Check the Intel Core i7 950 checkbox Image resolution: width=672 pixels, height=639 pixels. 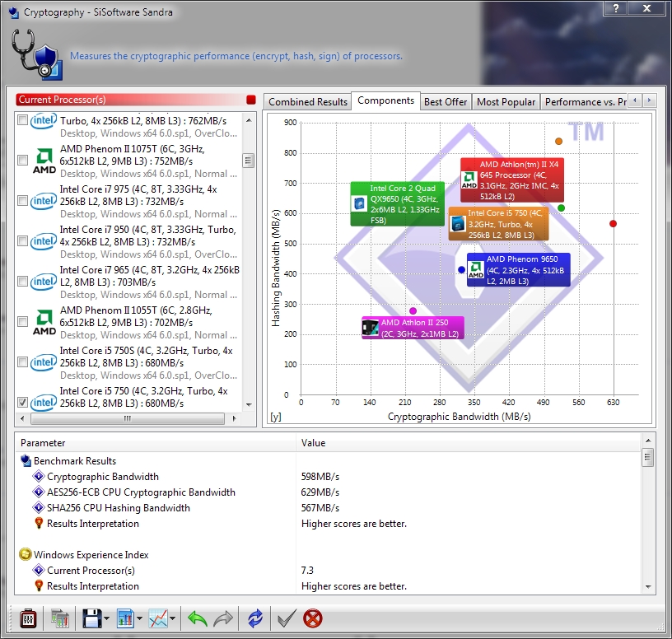coord(23,240)
